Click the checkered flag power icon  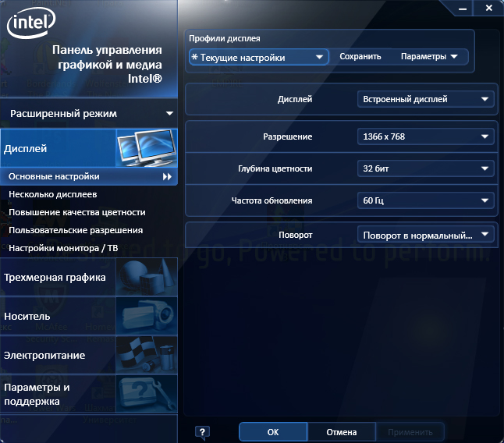[x=147, y=355]
